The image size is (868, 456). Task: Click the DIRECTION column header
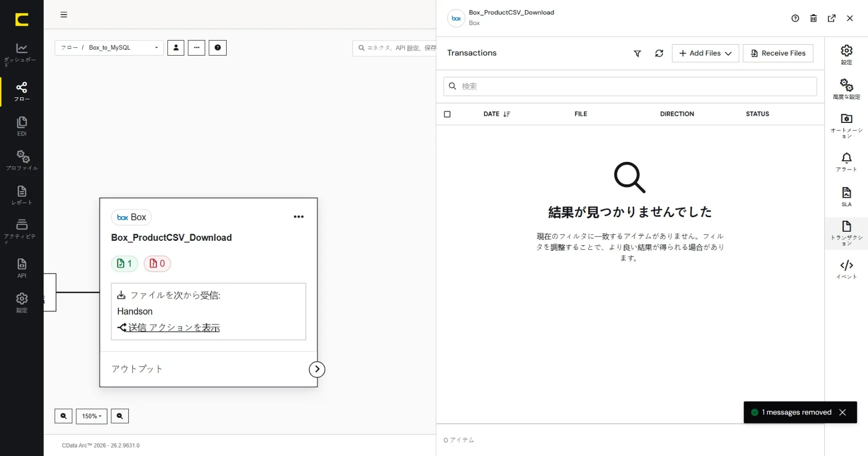coord(677,114)
